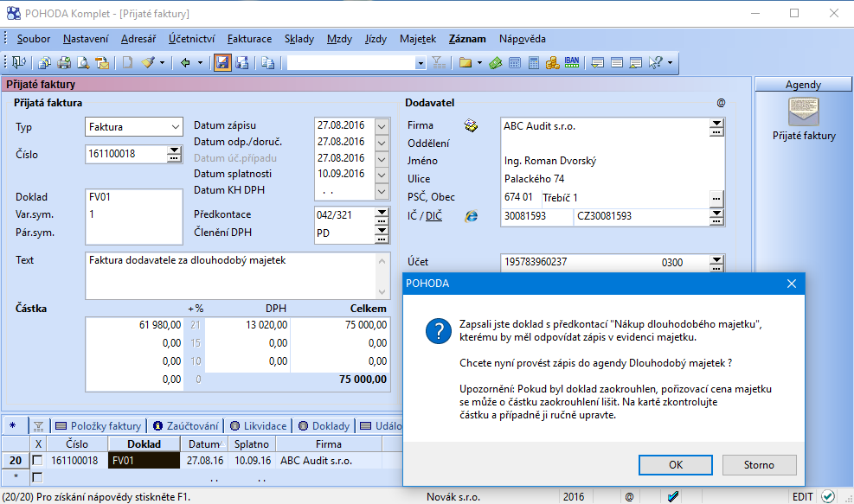Screen dimensions: 854x504
Task: Click the blue check mark status icon
Action: [673, 496]
